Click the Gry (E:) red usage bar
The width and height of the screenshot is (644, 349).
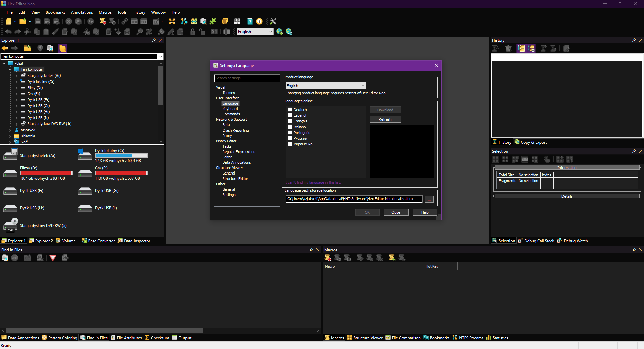[121, 173]
